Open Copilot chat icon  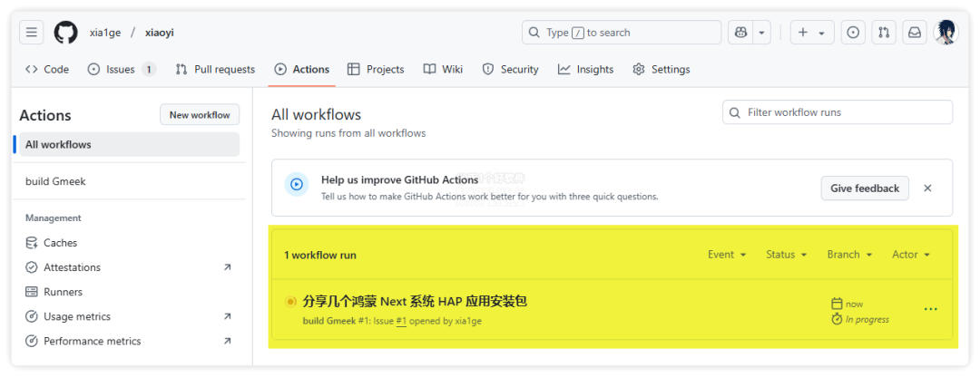pos(740,33)
